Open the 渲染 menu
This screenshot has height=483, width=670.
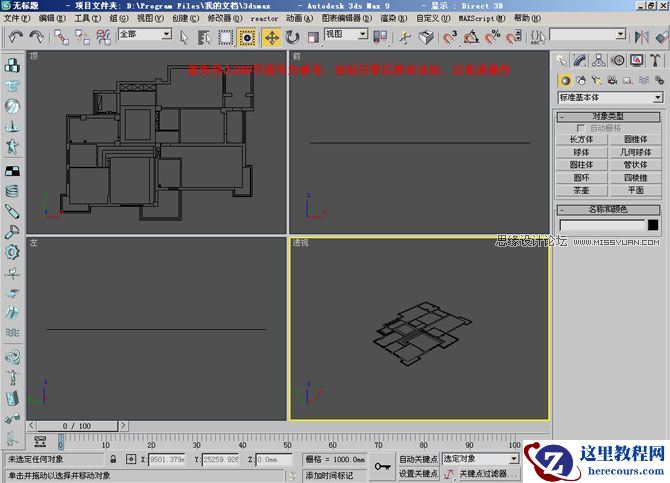(394, 18)
